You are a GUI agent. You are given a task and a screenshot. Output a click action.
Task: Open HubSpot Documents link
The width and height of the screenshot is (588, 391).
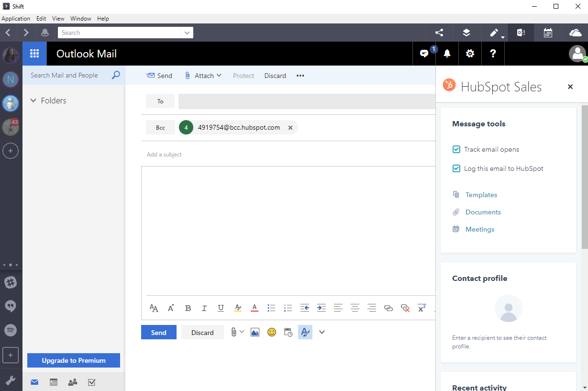(x=483, y=212)
